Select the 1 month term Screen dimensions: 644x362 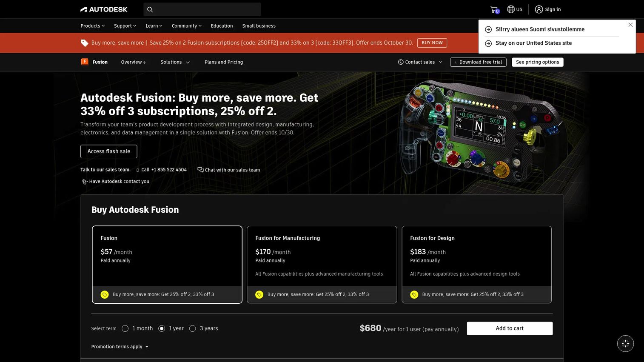coord(125,328)
